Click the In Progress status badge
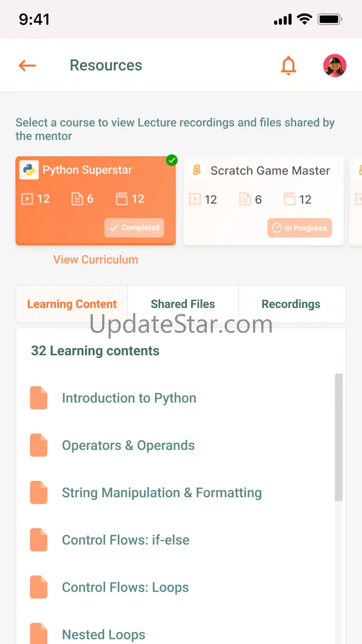Screen dimensions: 362x644 [299, 228]
